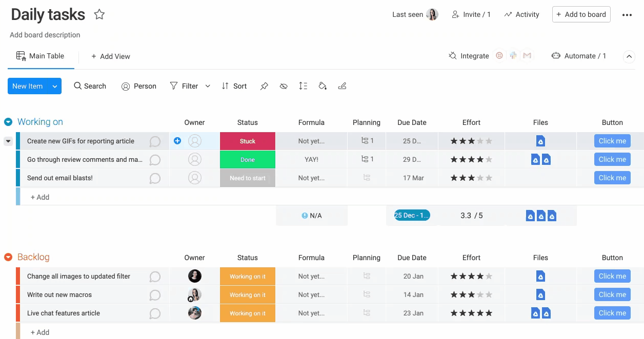Open Planning cell for Send out email blasts

(367, 178)
